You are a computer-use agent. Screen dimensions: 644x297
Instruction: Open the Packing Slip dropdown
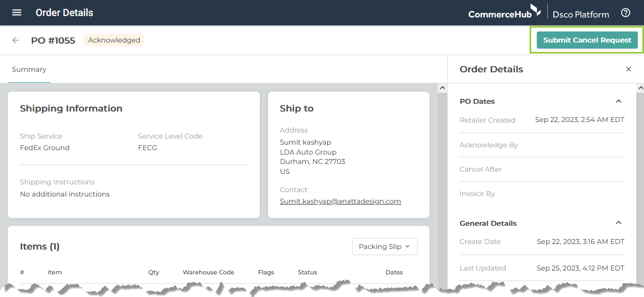[385, 247]
